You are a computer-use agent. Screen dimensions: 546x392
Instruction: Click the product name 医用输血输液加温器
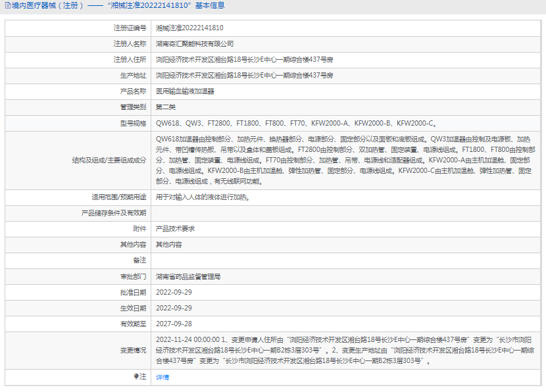click(x=185, y=91)
